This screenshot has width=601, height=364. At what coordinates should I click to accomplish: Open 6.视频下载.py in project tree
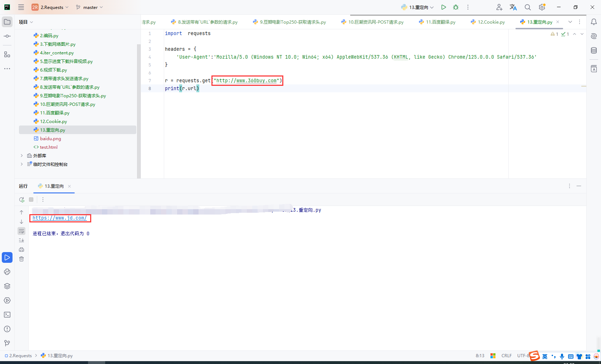53,70
